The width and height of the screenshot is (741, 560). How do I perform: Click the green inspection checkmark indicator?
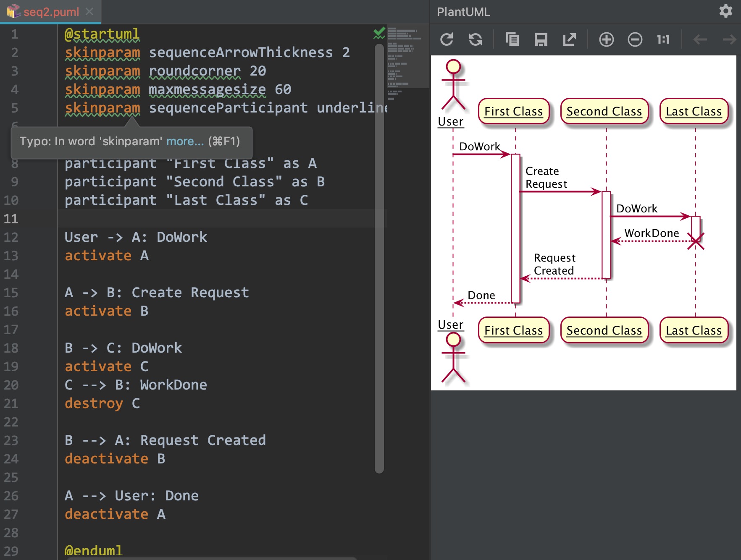pos(379,33)
